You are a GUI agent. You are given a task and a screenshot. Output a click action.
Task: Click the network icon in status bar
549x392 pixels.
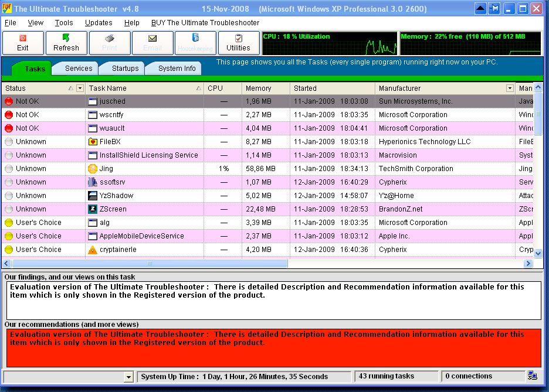click(533, 376)
